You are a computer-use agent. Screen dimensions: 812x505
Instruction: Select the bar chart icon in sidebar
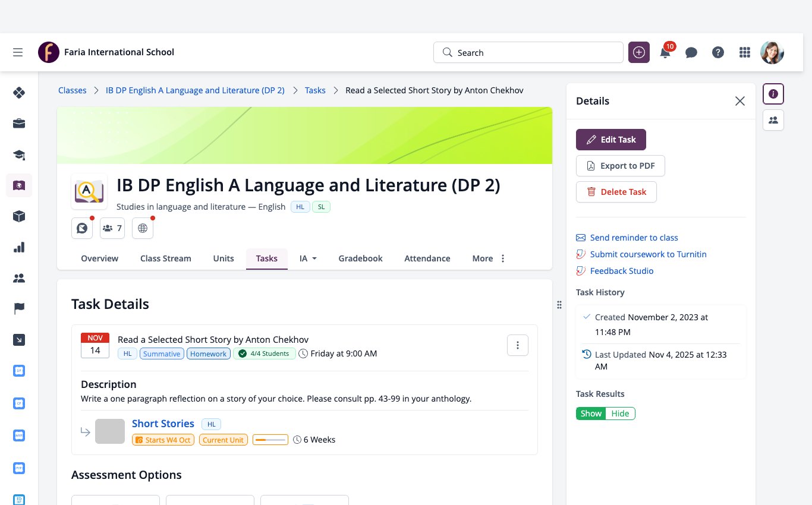[19, 247]
